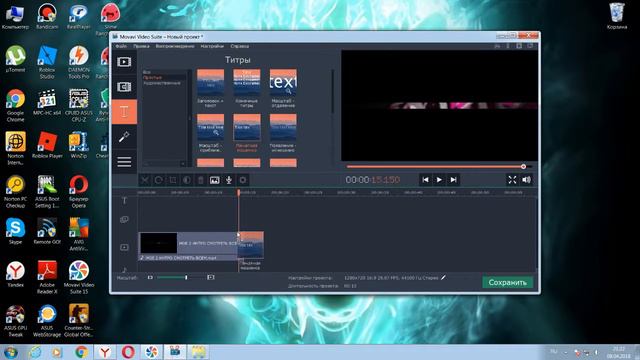Toggle fullscreen preview mode
Image resolution: width=640 pixels, height=360 pixels.
click(512, 180)
